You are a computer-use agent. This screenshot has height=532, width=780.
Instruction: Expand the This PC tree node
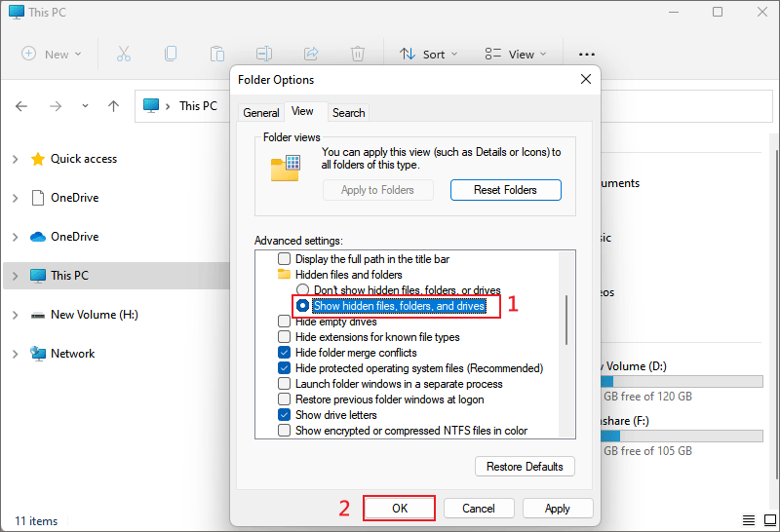click(15, 276)
